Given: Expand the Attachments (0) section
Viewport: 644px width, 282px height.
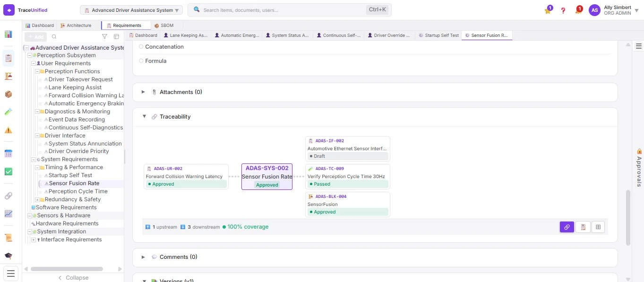Looking at the screenshot, I should coord(143,92).
